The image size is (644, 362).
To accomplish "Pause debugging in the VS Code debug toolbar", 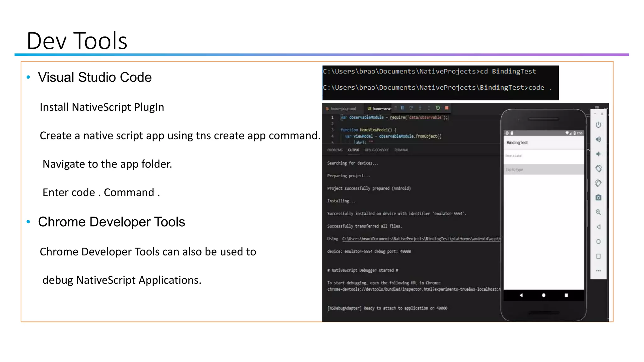I will 402,108.
